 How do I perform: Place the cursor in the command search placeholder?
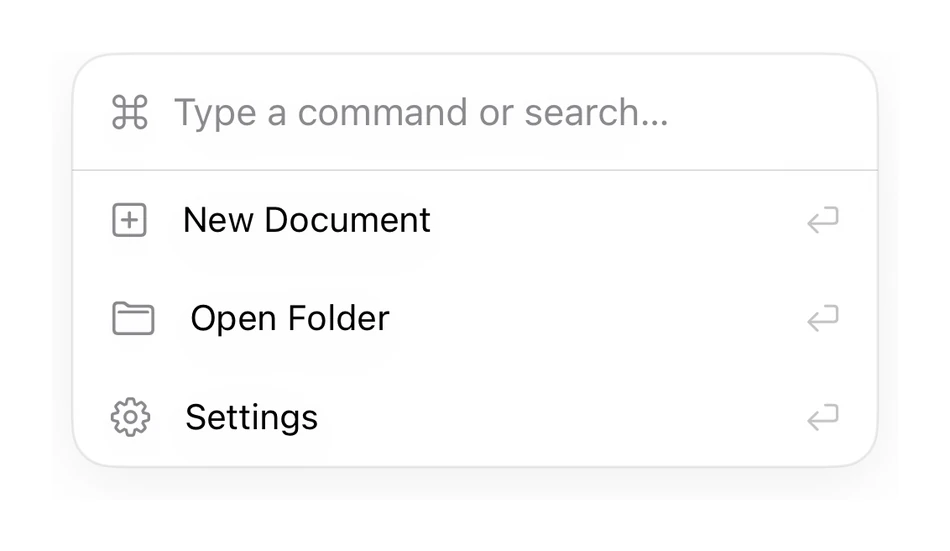tap(421, 113)
